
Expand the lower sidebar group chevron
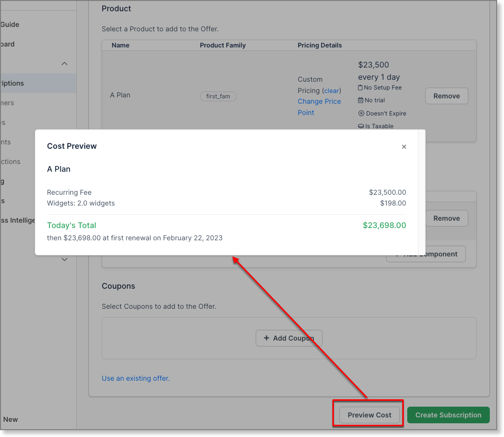pos(64,259)
